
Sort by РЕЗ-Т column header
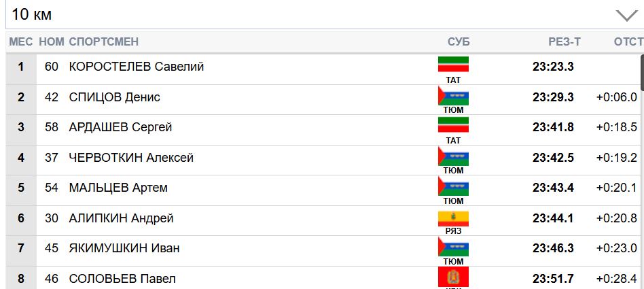coord(565,41)
